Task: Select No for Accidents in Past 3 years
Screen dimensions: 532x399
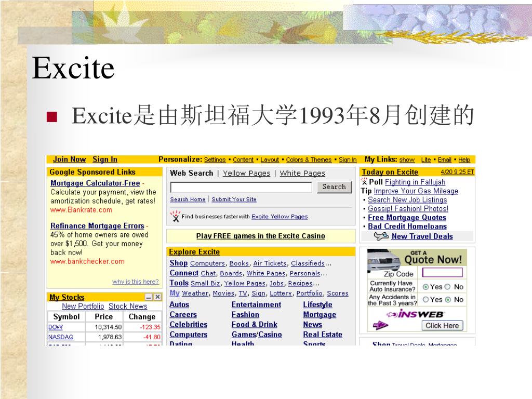Action: click(447, 300)
